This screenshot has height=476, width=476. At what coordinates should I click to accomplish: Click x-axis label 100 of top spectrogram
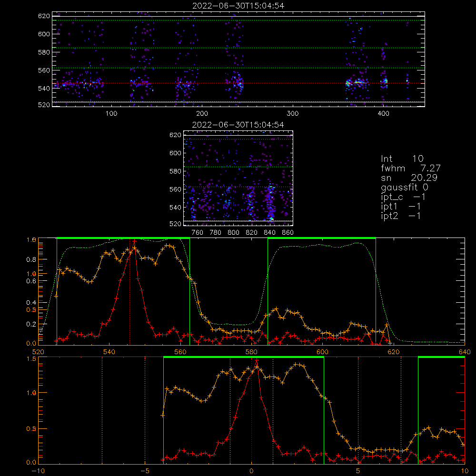[111, 114]
